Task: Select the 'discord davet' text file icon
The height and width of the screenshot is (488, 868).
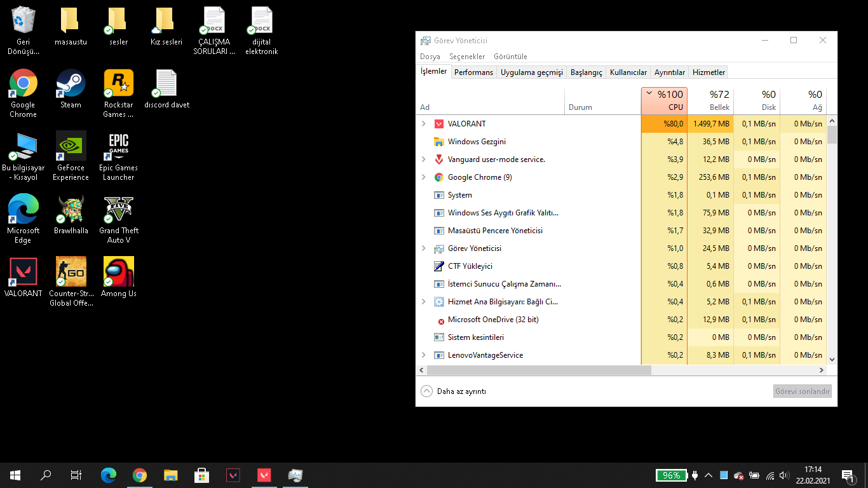Action: (166, 89)
